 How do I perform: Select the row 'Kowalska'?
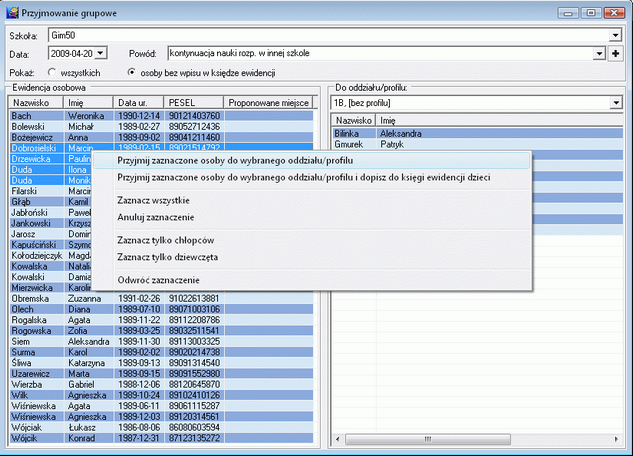click(51, 266)
